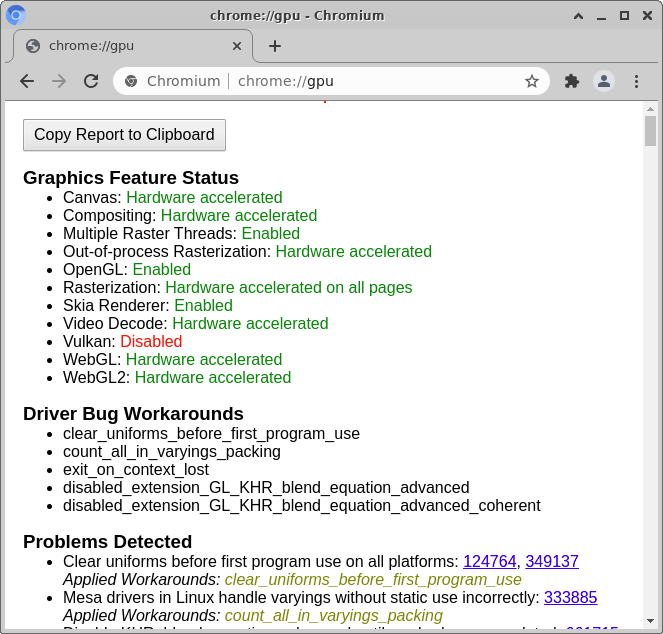
Task: Click the forward navigation arrow
Action: [x=59, y=81]
